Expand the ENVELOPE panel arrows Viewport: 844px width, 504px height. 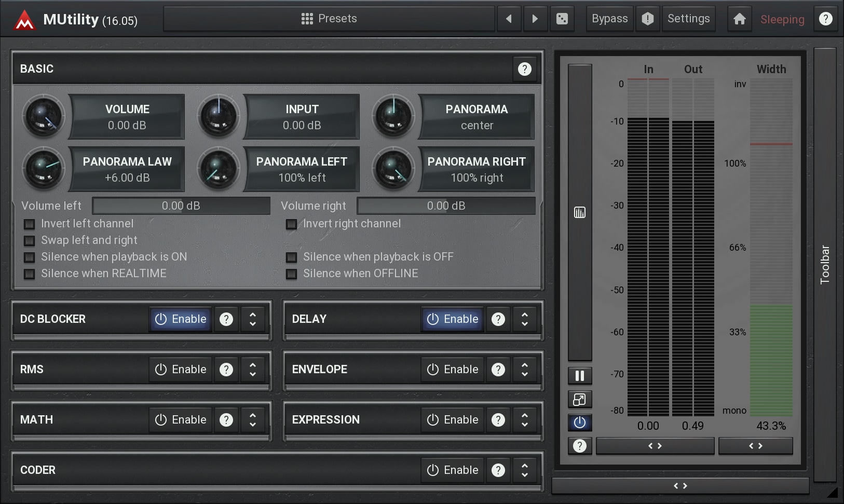pyautogui.click(x=525, y=370)
